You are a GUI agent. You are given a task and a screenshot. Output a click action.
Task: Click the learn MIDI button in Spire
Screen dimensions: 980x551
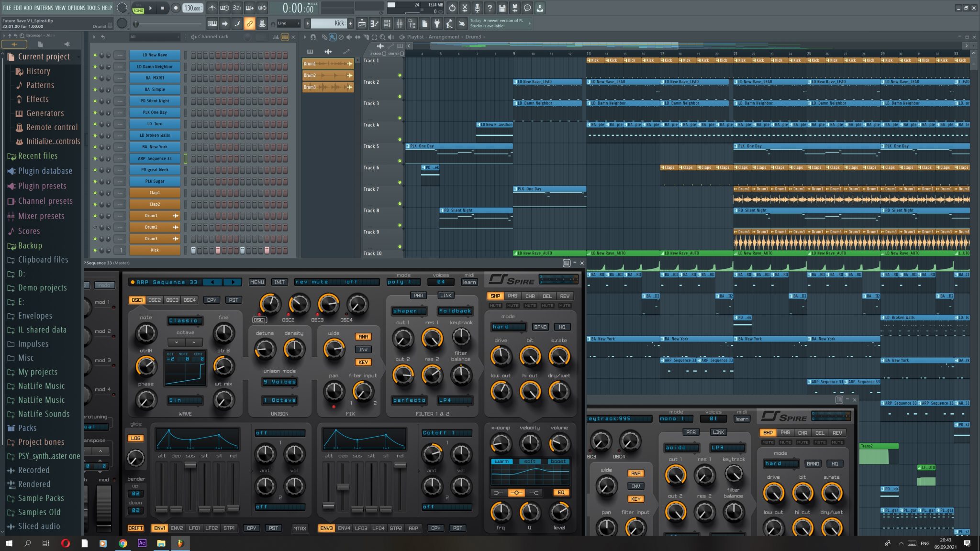(469, 282)
